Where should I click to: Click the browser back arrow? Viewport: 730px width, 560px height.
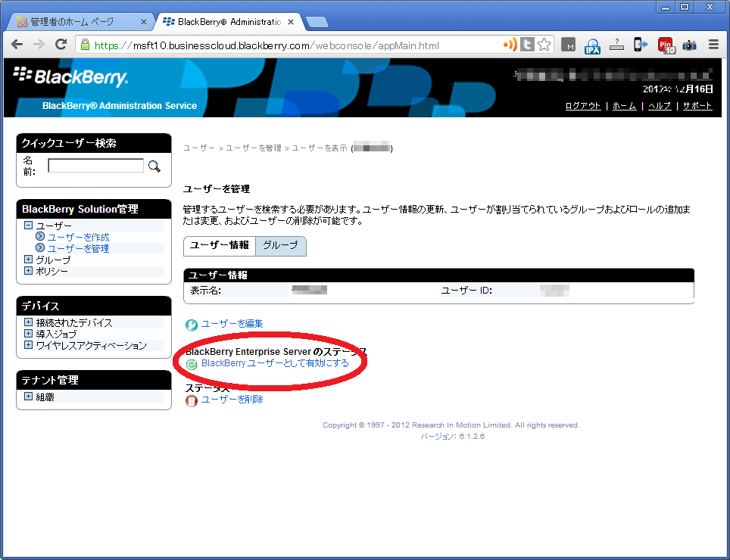coord(17,45)
